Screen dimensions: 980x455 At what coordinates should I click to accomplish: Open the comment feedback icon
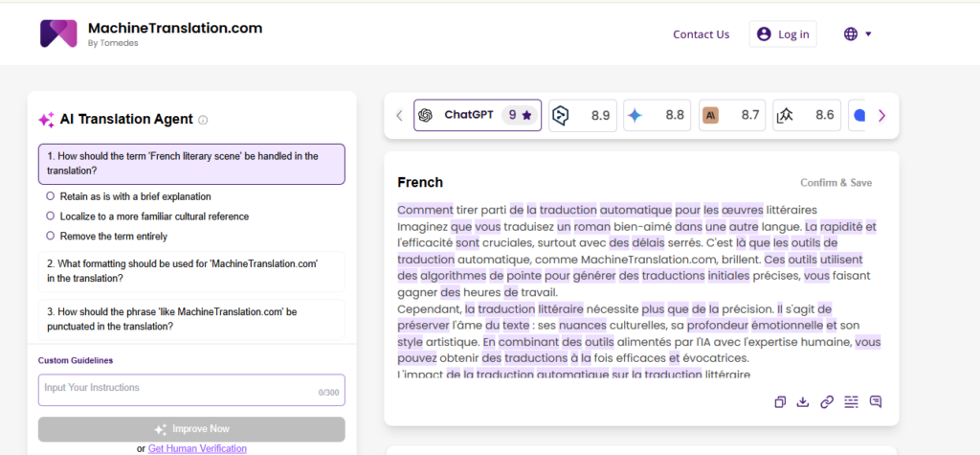876,402
